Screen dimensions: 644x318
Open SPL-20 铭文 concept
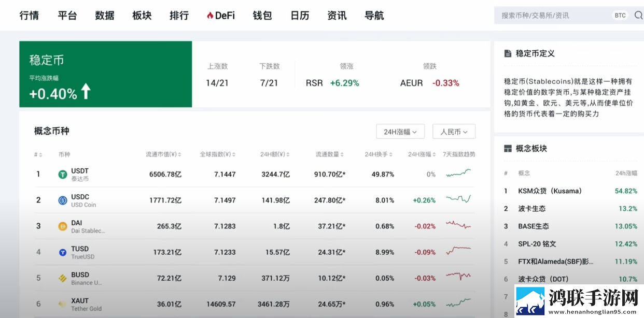(537, 244)
